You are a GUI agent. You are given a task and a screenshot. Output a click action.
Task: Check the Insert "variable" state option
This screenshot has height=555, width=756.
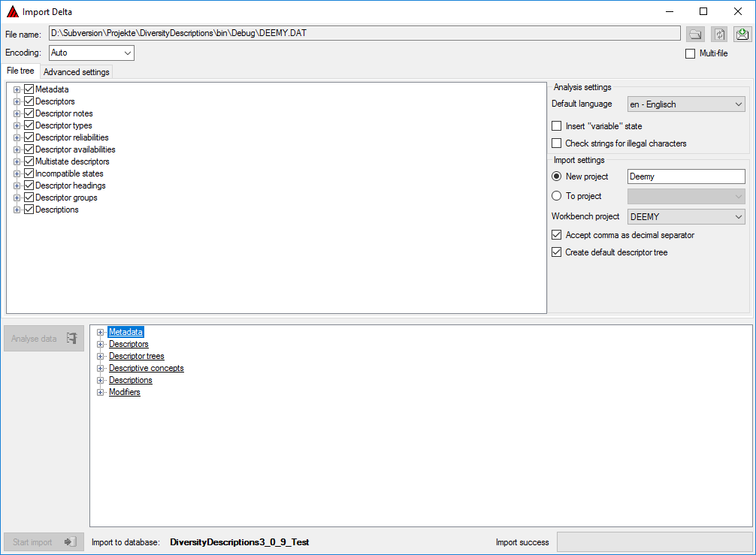click(557, 126)
